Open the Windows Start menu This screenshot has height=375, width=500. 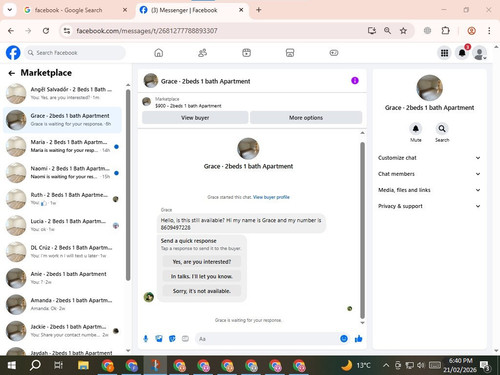[x=12, y=365]
